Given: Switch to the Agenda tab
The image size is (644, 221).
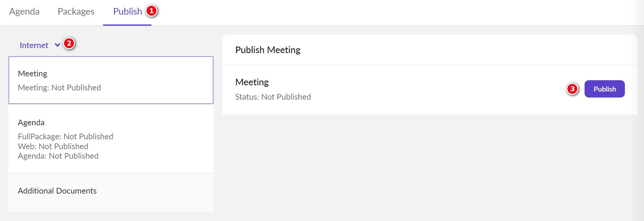Looking at the screenshot, I should click(x=25, y=11).
